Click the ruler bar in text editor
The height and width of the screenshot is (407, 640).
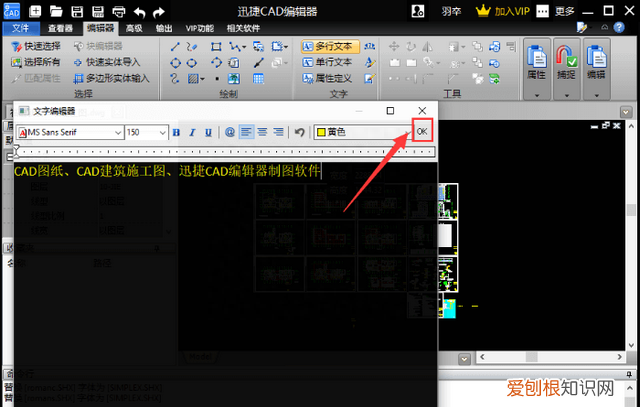220,152
